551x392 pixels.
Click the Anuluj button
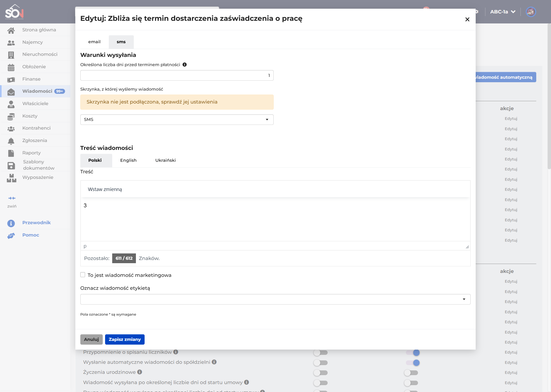tap(91, 339)
